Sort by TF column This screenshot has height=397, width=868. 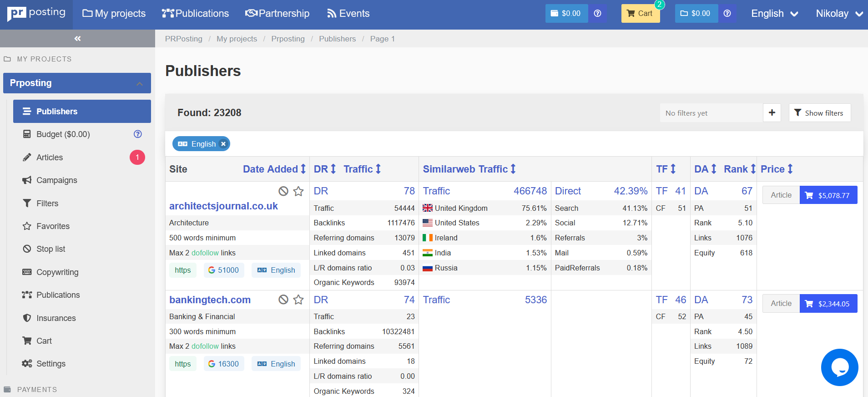pos(666,169)
